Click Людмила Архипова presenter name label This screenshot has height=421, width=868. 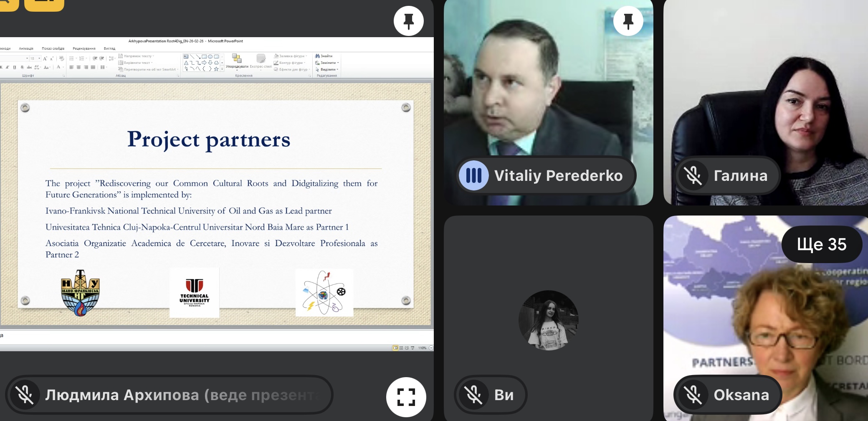pos(122,395)
